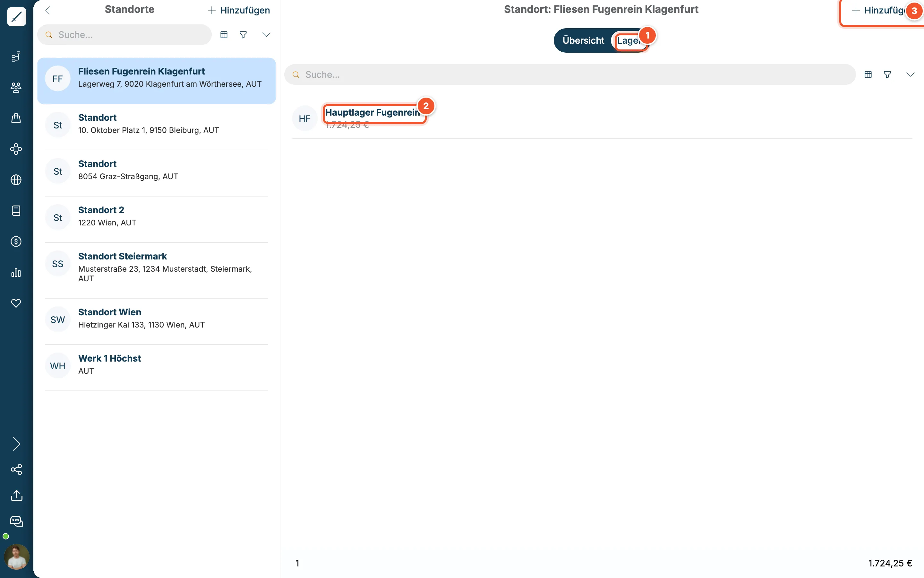Expand the sidebar with the right chevron
Viewport: 924px width, 578px height.
pyautogui.click(x=16, y=444)
